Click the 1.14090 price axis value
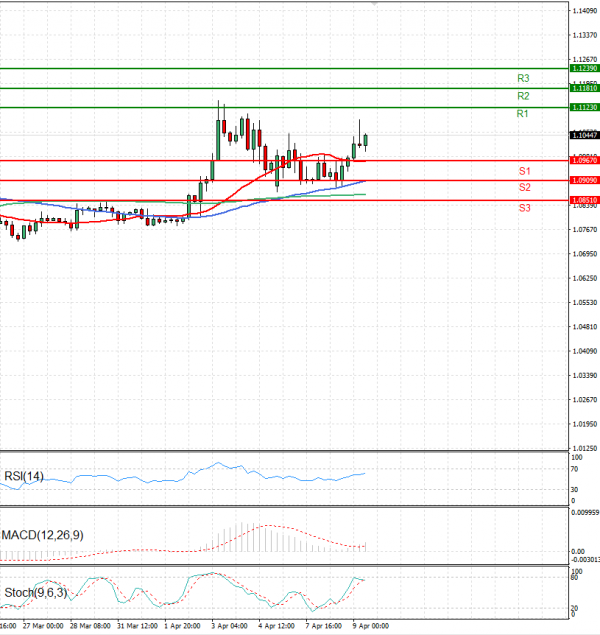This screenshot has height=635, width=600. coord(585,11)
